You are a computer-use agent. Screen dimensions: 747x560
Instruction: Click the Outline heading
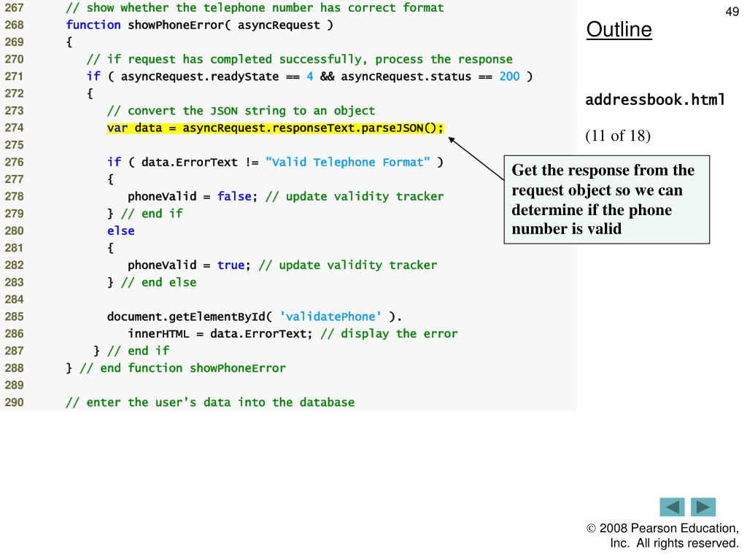(x=619, y=29)
